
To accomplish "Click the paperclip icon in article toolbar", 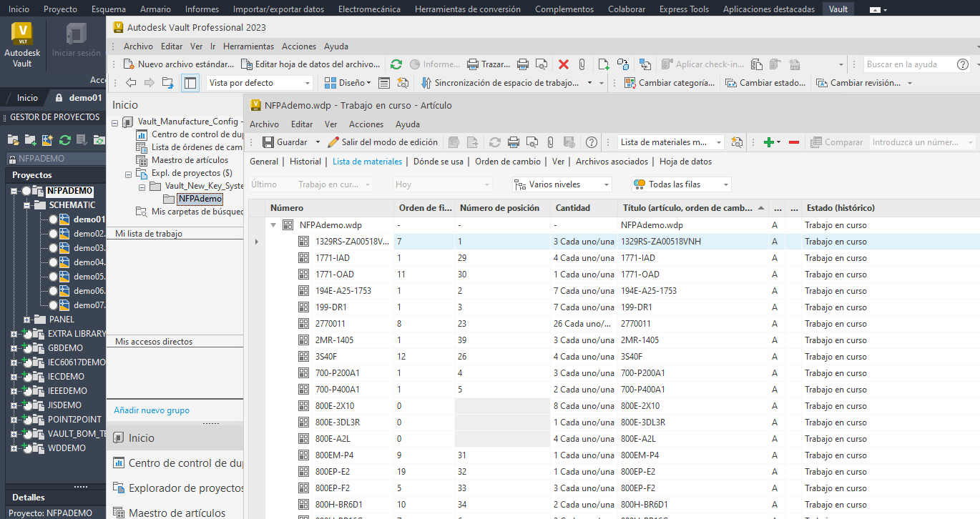I will (551, 142).
